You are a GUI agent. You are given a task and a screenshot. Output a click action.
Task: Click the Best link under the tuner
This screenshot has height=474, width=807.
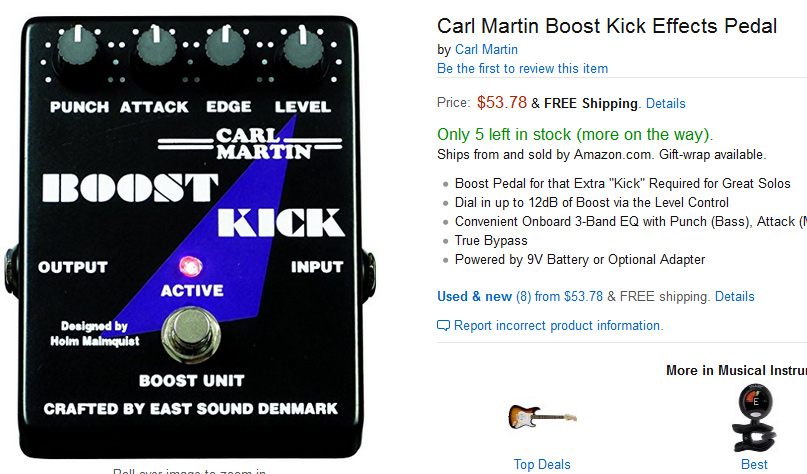click(755, 464)
